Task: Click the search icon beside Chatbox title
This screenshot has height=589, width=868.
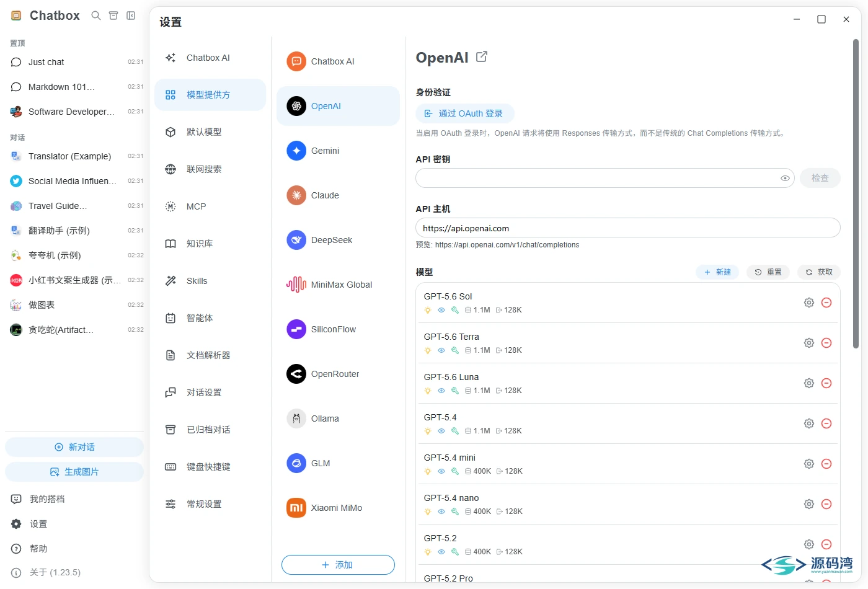Action: [x=96, y=15]
